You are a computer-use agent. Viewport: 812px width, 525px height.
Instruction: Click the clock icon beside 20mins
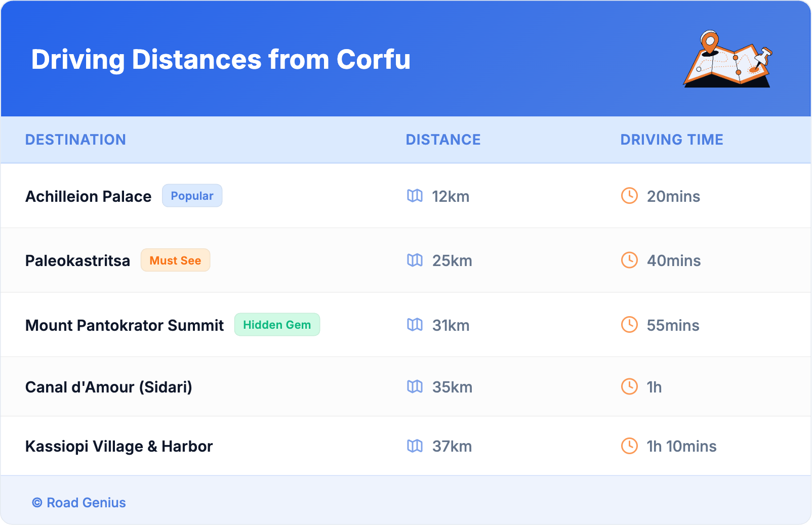pos(629,196)
